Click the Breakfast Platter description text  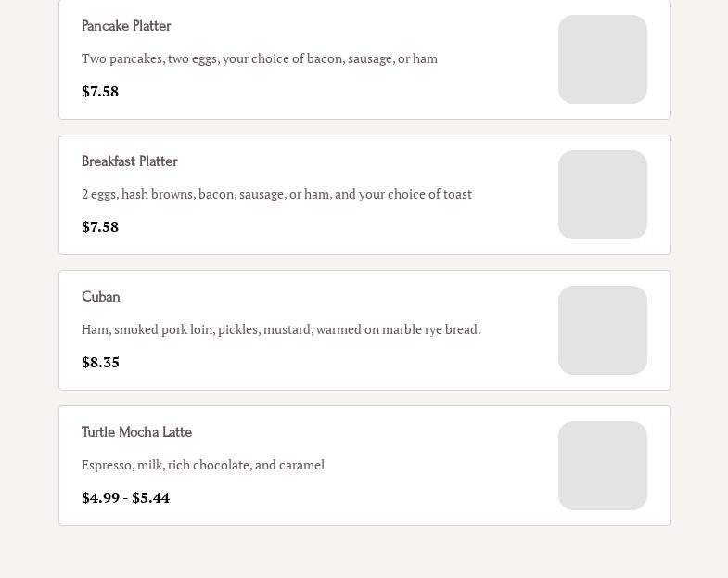[x=276, y=194]
